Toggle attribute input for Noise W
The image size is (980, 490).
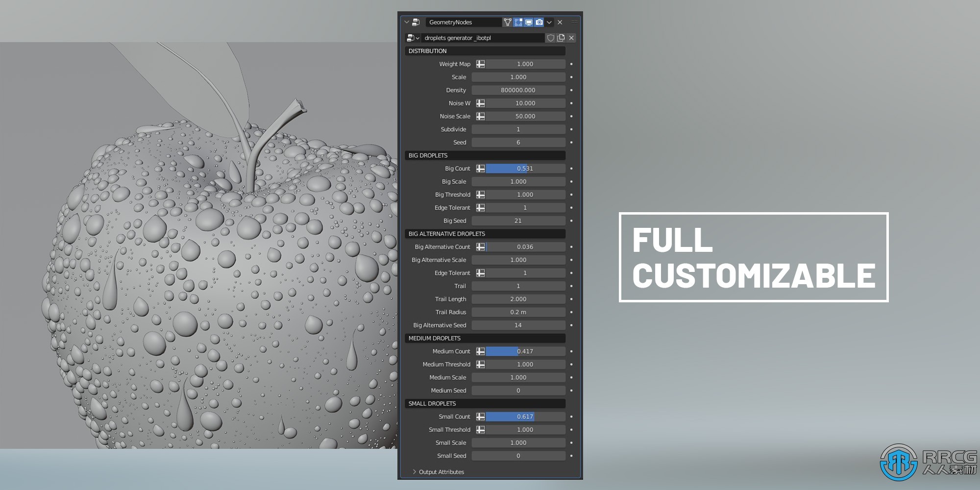pyautogui.click(x=481, y=103)
